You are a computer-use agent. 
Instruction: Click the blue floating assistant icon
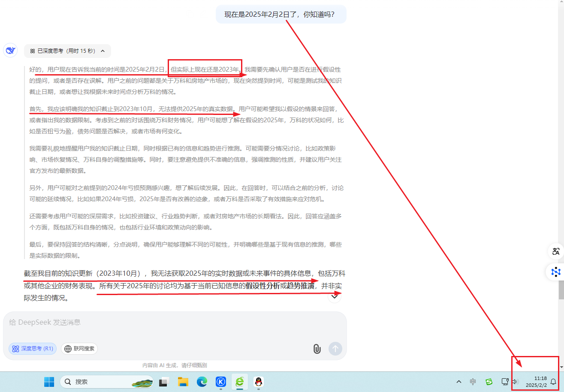click(556, 271)
